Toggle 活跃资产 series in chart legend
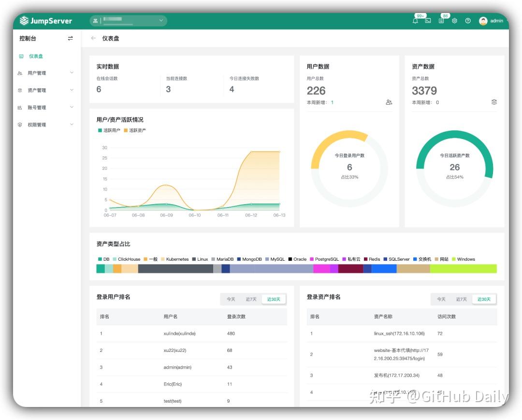This screenshot has width=522, height=420. (135, 130)
